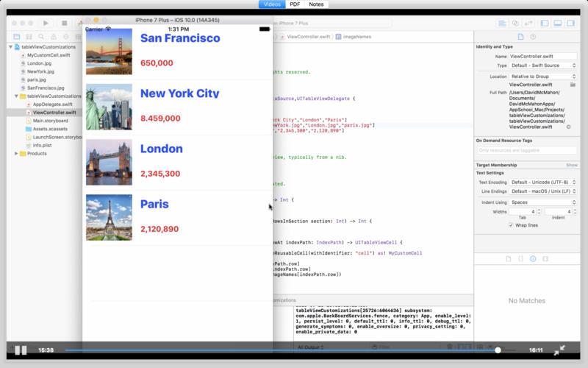Show the File inspector icon
The height and width of the screenshot is (368, 588).
[x=520, y=37]
